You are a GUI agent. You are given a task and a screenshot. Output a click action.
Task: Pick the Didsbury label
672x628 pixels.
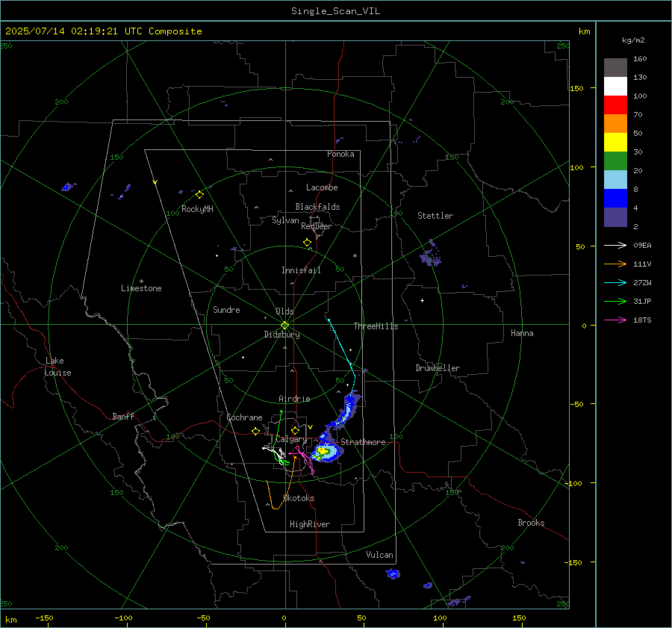point(281,335)
